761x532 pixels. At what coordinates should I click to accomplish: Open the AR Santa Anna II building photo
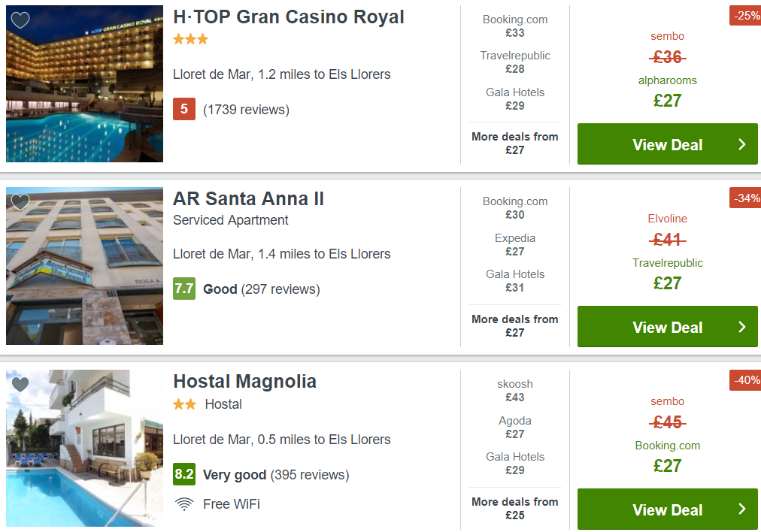[x=84, y=266]
